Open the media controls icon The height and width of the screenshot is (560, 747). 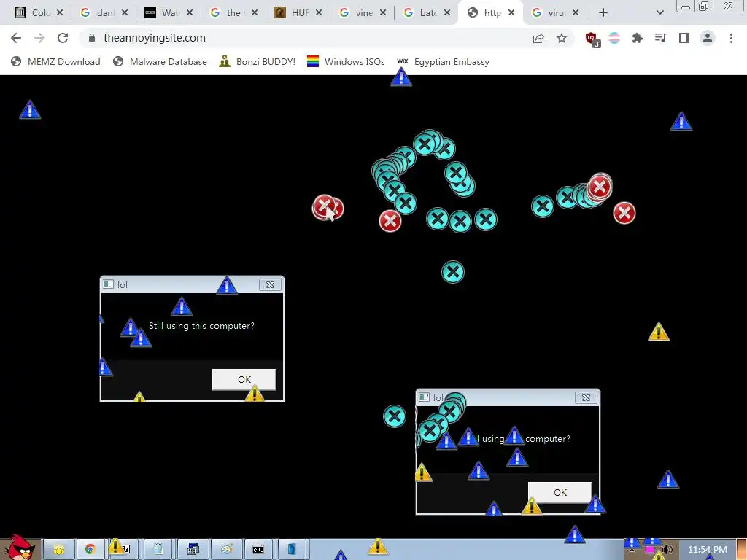661,38
